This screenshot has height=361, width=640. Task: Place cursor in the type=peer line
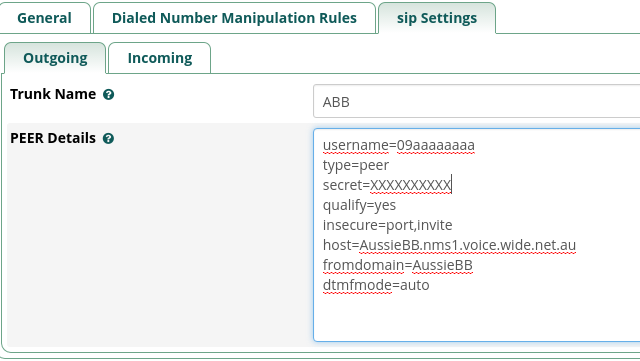point(356,165)
